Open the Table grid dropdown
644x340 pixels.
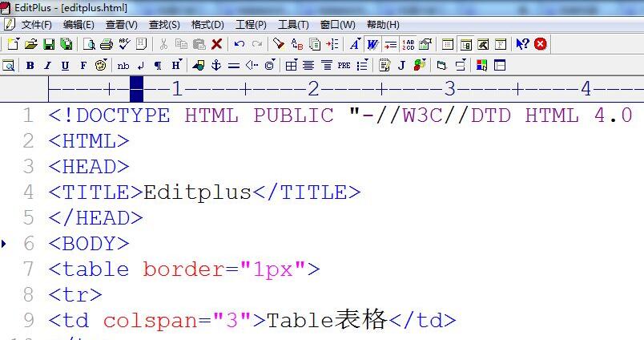click(292, 66)
